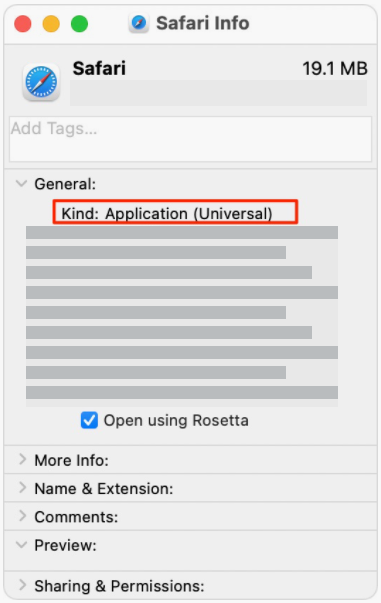Uncheck the Open using Rosetta checkbox

tap(89, 420)
